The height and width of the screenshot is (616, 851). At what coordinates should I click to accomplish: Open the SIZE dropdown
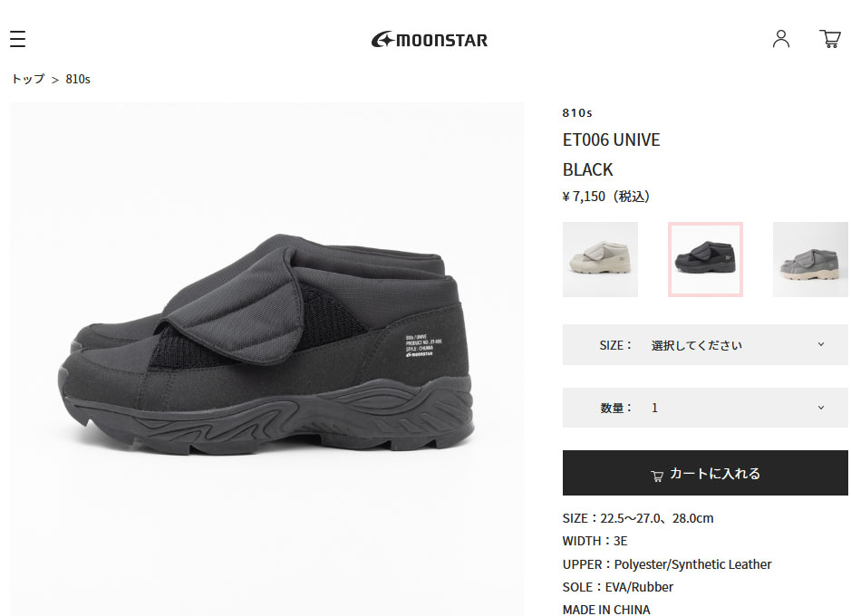tap(705, 345)
